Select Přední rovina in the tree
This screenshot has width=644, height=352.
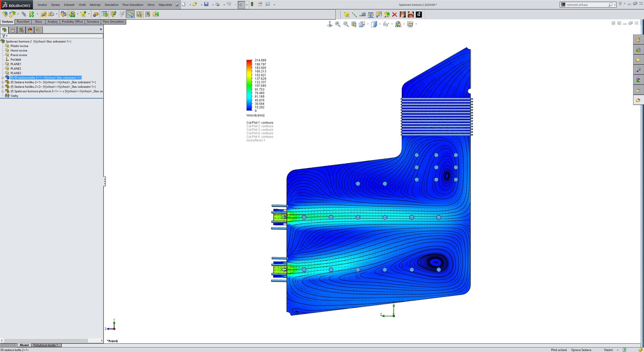tap(19, 46)
